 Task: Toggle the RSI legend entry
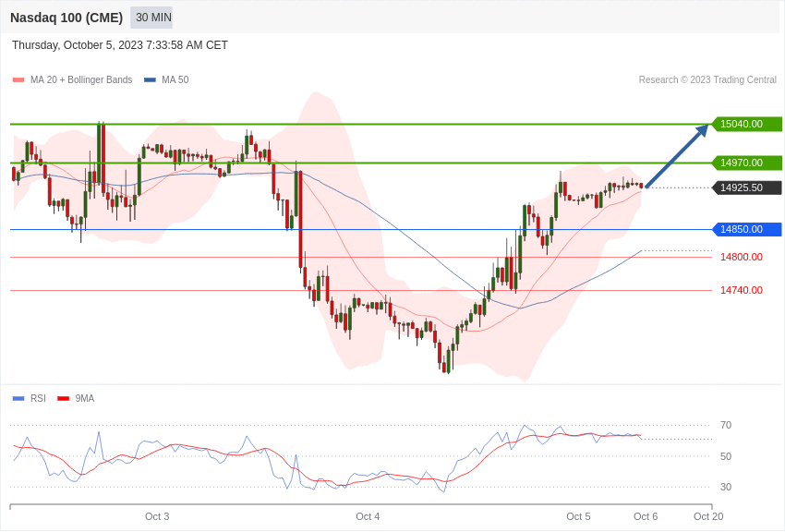(29, 398)
